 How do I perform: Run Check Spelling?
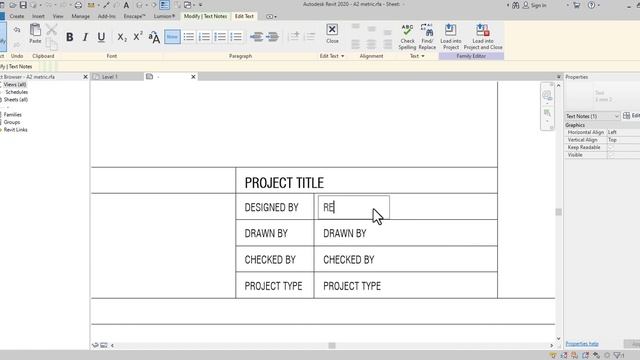tap(407, 37)
